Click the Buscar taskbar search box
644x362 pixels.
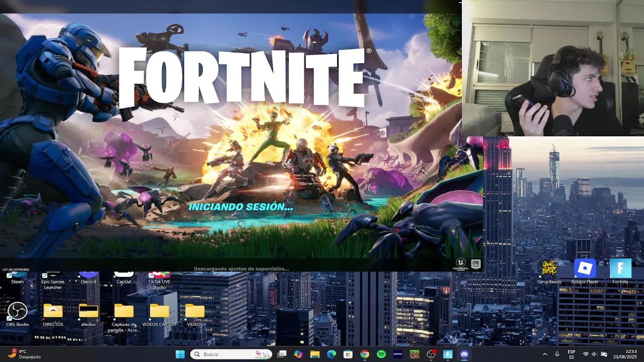[231, 354]
